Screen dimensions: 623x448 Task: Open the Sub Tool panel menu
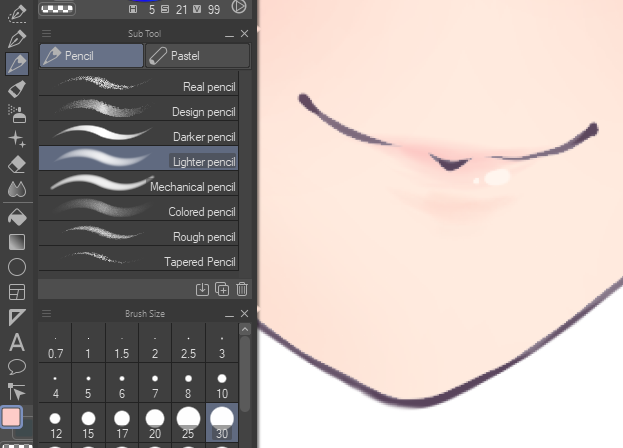click(46, 33)
